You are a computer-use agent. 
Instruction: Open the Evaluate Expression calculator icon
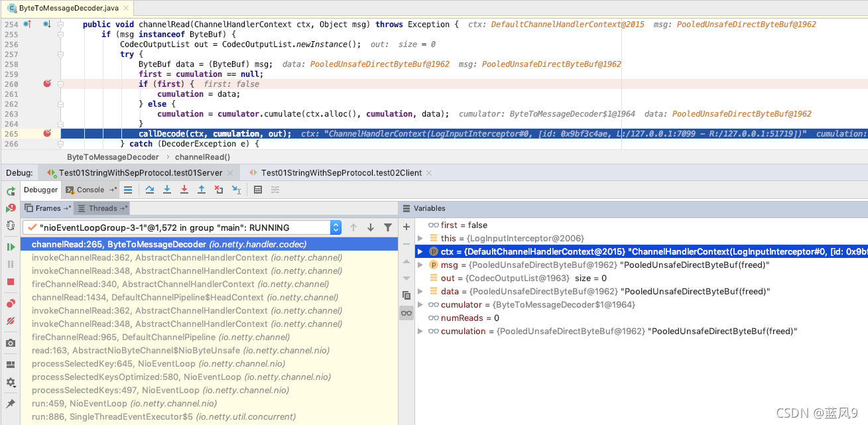click(x=257, y=190)
